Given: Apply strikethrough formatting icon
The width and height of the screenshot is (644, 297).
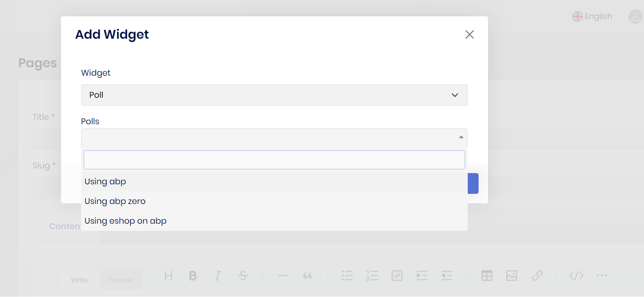Looking at the screenshot, I should pyautogui.click(x=243, y=276).
